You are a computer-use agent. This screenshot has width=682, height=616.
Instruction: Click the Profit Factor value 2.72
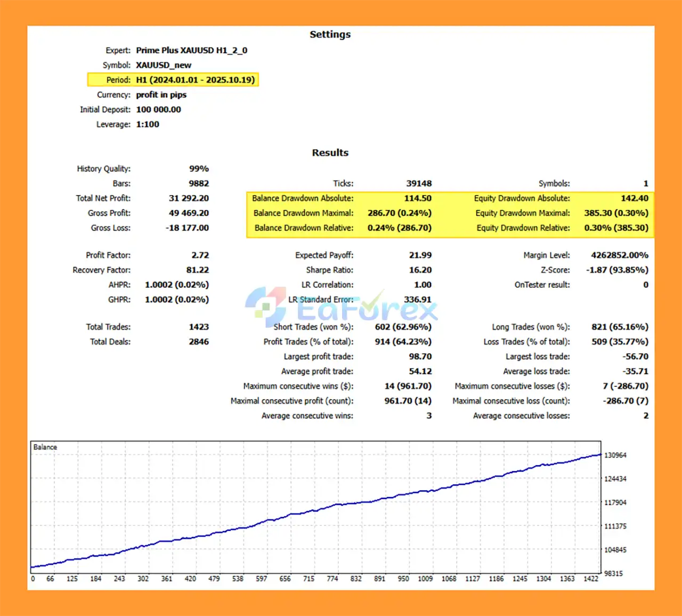click(200, 255)
